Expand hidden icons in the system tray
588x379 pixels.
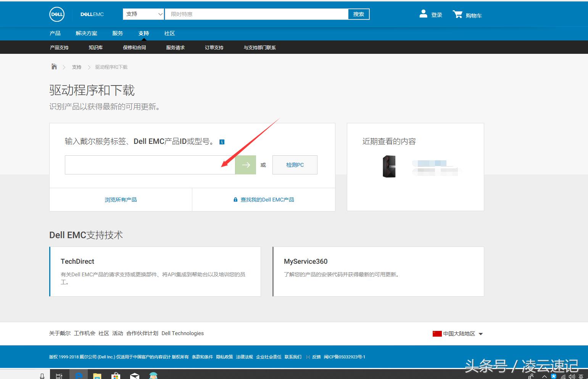[x=544, y=376]
